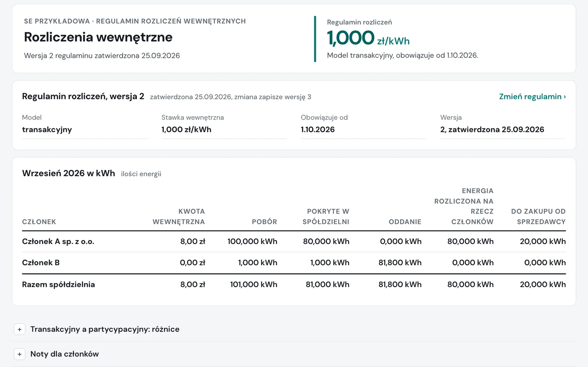This screenshot has height=367, width=588.
Task: Click the Wrzesień 2026 w kWh heading
Action: (69, 174)
